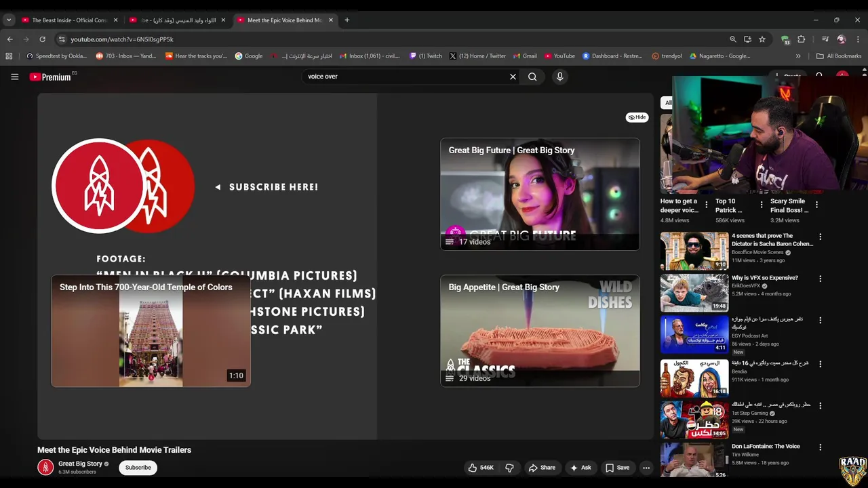This screenshot has height=488, width=868.
Task: Open the Home / Twitter bookmark
Action: coord(477,56)
